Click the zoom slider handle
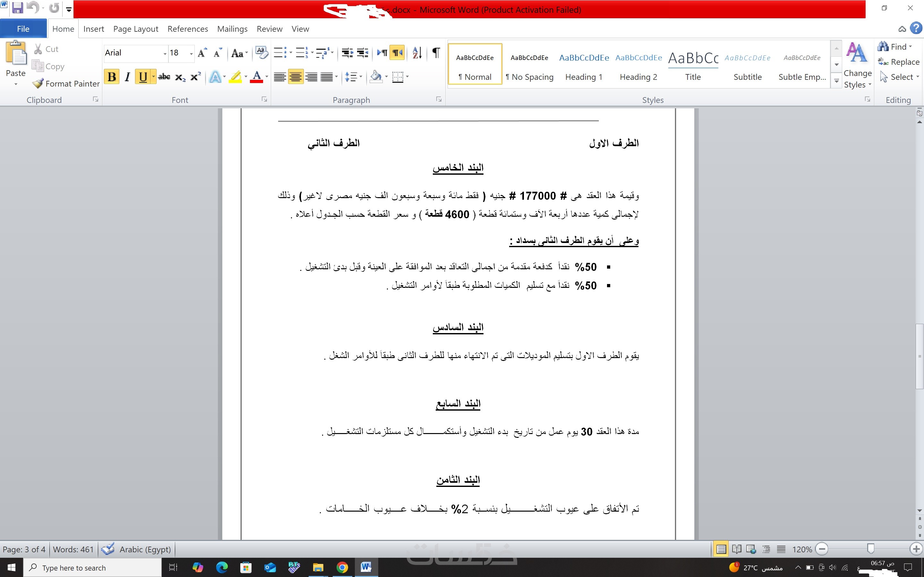Viewport: 924px width, 577px height. 870,549
